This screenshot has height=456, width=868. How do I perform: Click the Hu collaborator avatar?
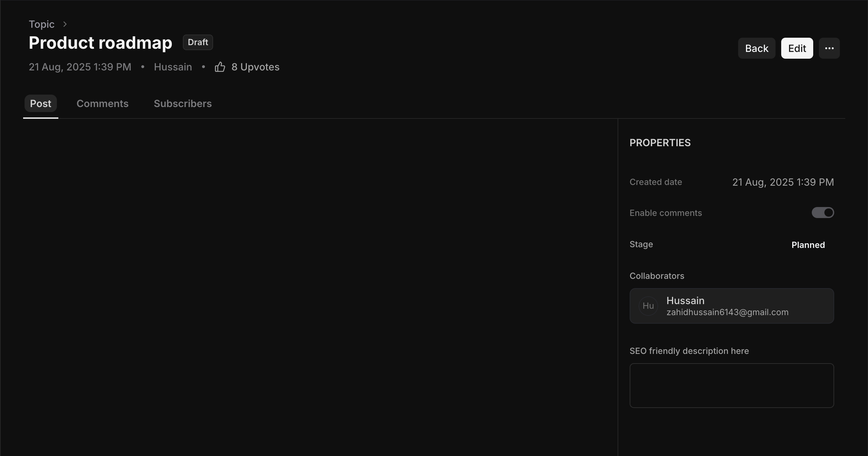click(648, 306)
